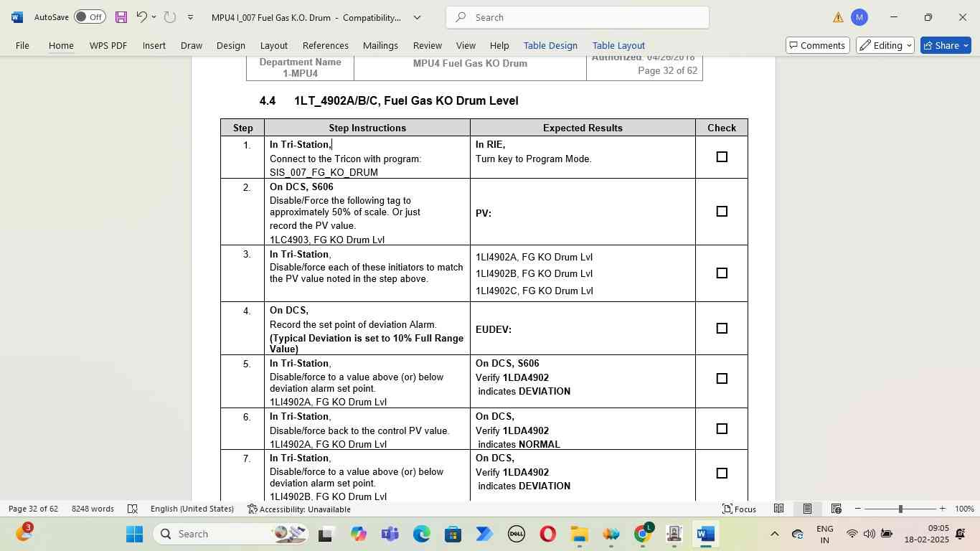This screenshot has height=551, width=980.
Task: Switch to Web Layout view
Action: point(836,509)
